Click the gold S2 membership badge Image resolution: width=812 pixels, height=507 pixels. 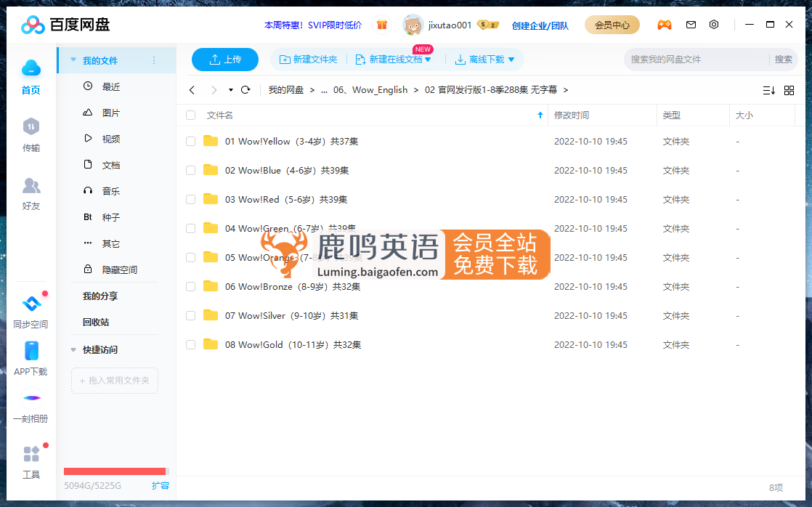487,25
